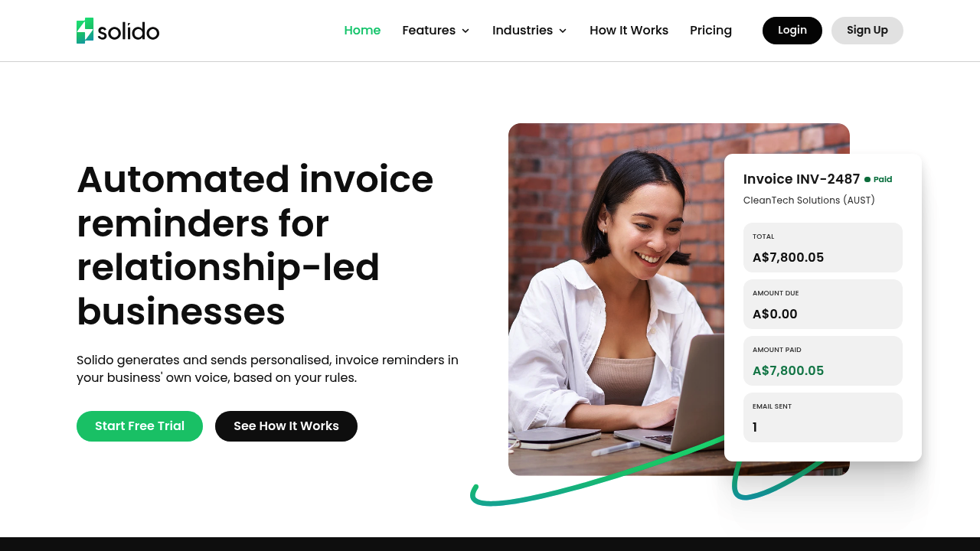The image size is (980, 551).
Task: Click the Invoice INV-2487 title
Action: click(802, 179)
